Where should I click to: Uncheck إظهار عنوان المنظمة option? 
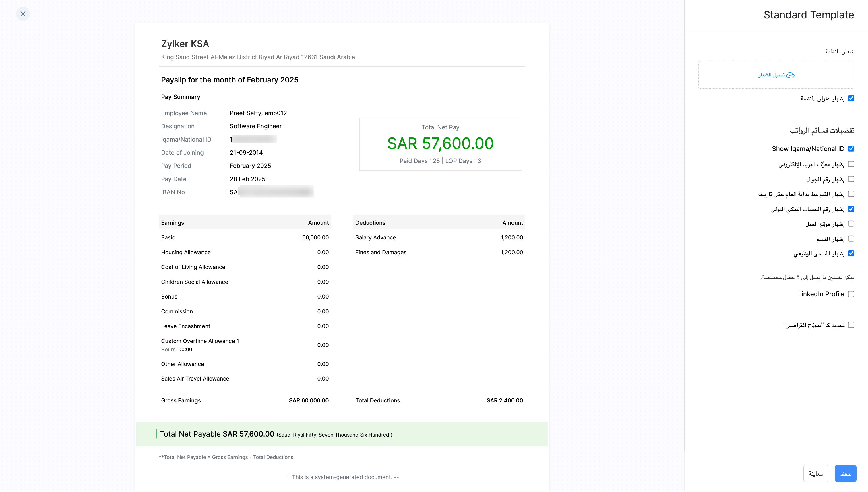pos(851,98)
